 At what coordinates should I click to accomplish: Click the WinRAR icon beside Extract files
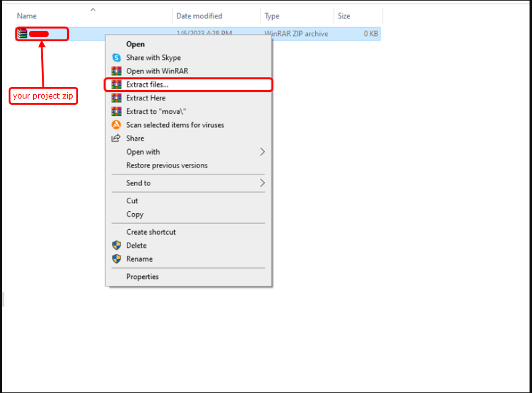116,84
